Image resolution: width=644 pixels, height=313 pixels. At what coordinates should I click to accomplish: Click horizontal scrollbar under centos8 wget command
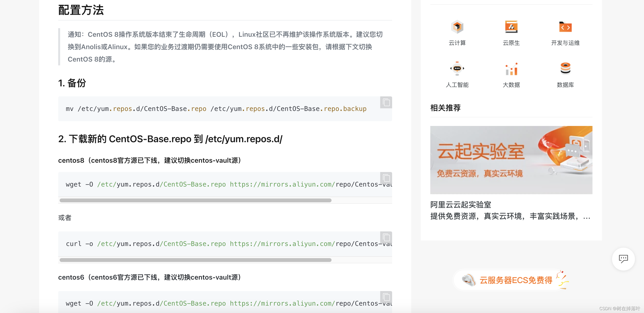(196, 200)
